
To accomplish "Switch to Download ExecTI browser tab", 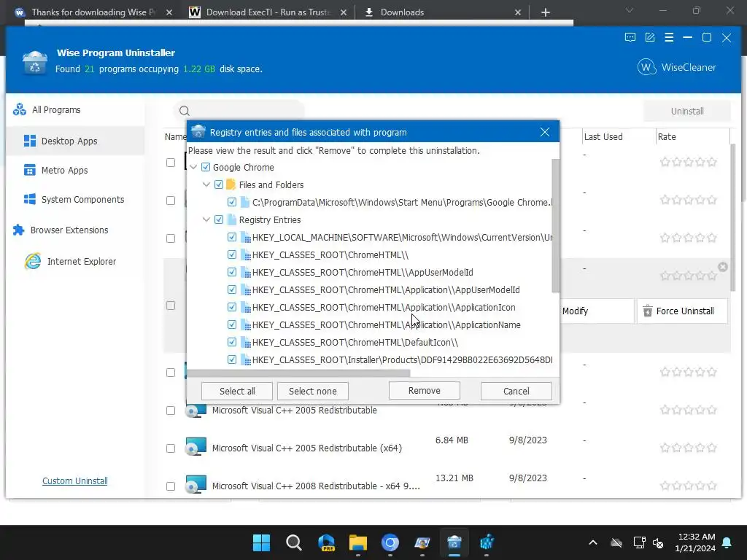I will (268, 12).
